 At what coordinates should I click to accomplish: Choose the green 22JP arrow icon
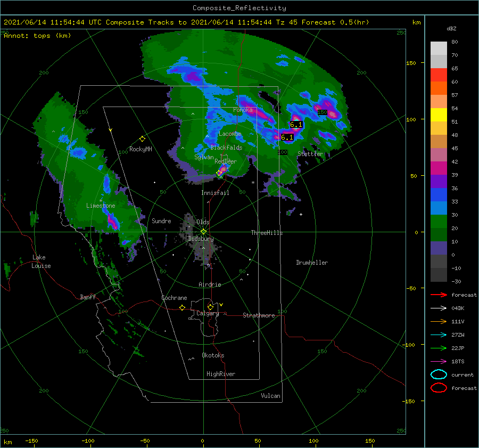click(439, 348)
